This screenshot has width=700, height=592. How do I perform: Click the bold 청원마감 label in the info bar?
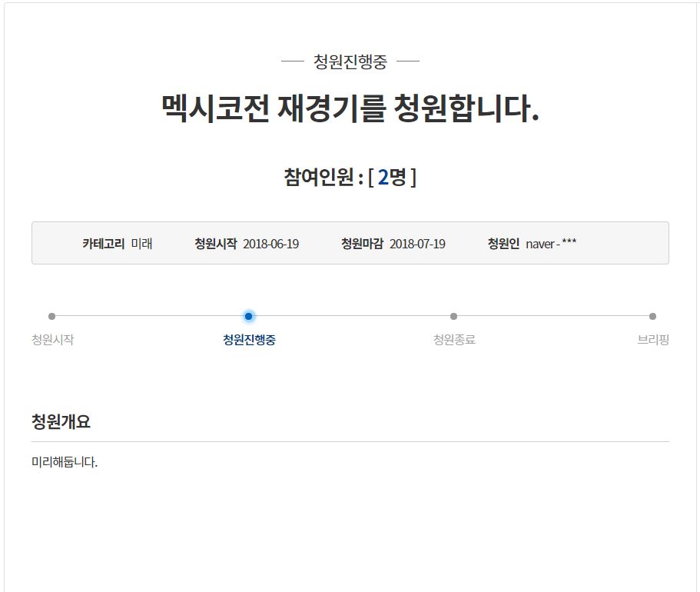point(362,244)
